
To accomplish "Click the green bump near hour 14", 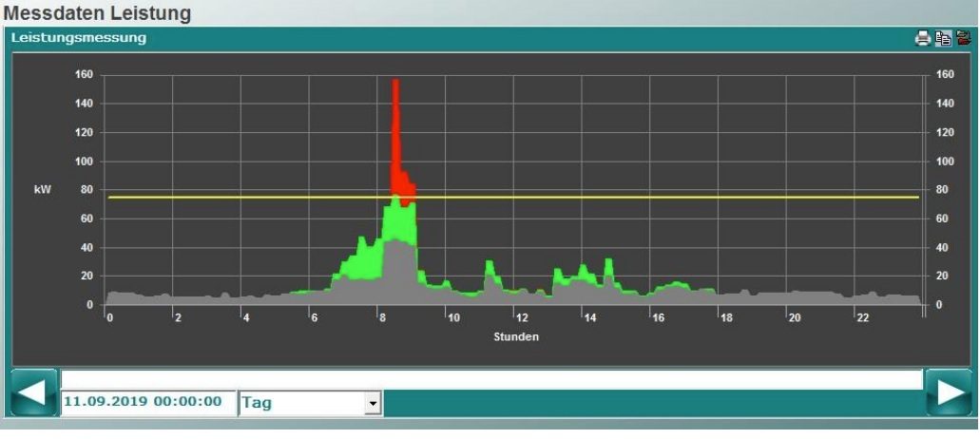I will coord(584,274).
